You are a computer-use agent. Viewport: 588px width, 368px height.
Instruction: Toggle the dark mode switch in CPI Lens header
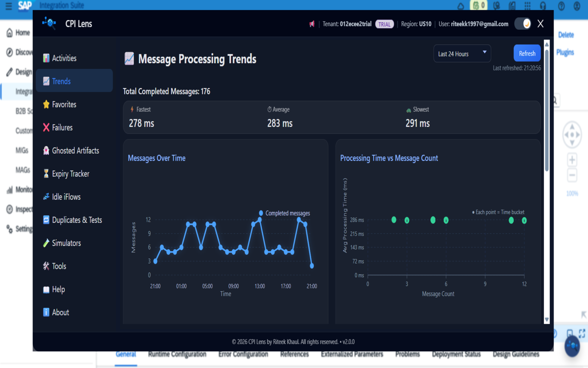[523, 23]
